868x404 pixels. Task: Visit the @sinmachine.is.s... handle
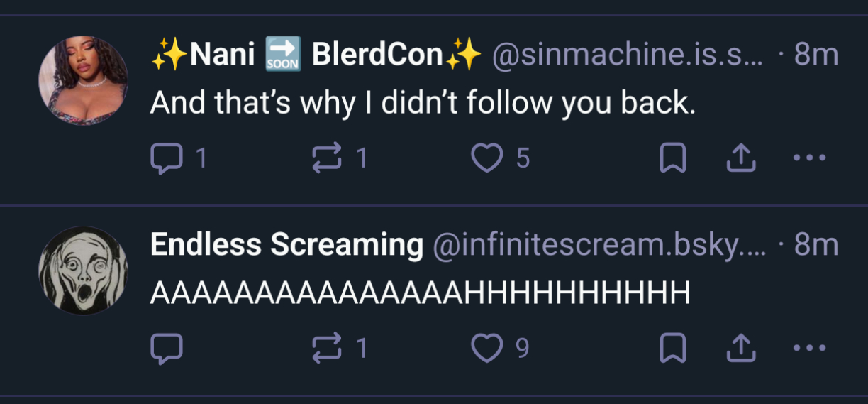pos(628,55)
